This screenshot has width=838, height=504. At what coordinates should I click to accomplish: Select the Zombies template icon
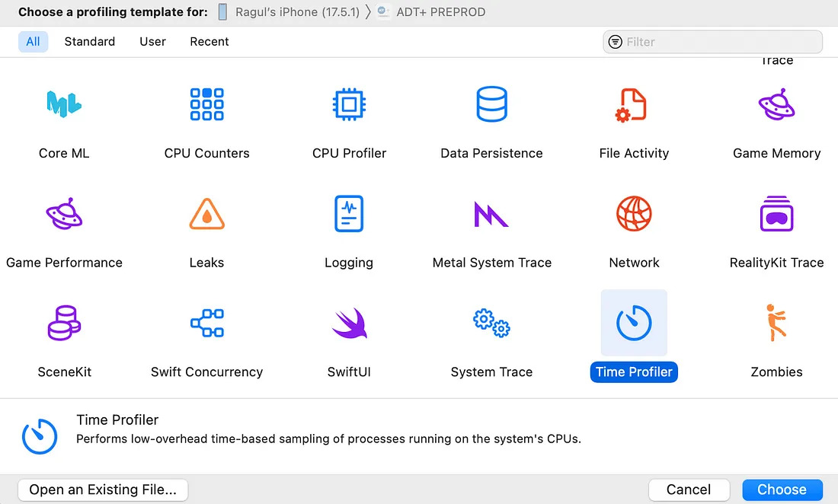776,323
